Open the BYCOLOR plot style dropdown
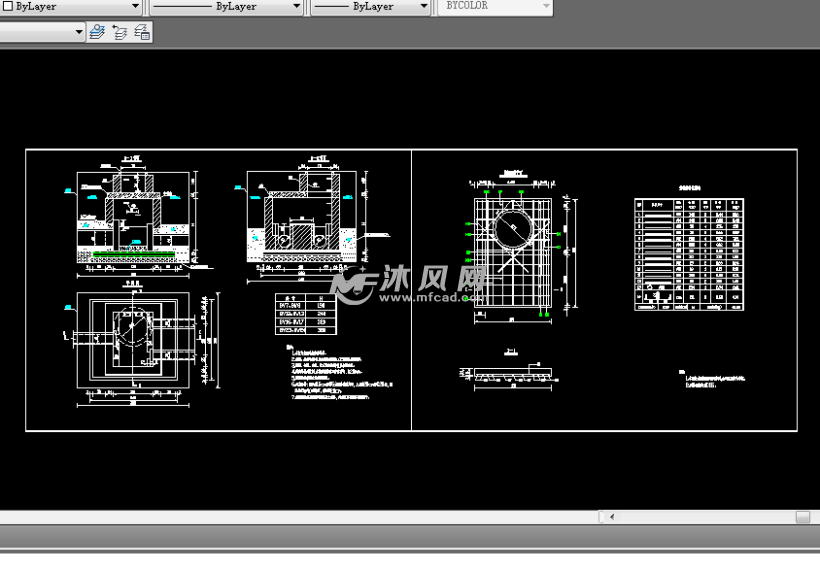 point(545,6)
